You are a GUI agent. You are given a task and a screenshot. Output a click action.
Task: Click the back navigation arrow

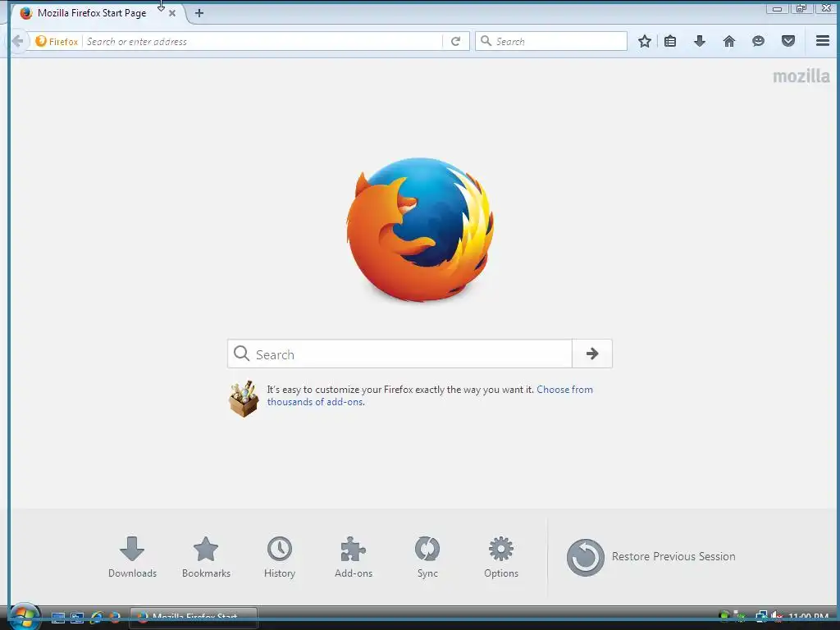coord(17,41)
